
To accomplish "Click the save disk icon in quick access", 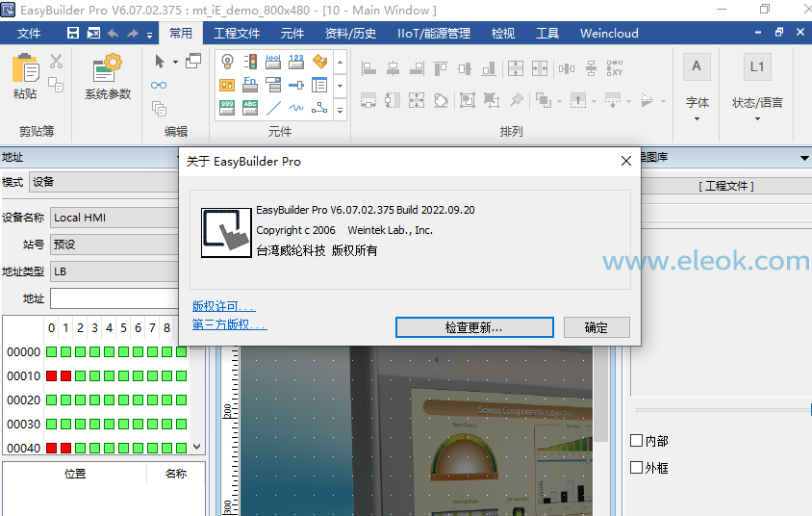I will pos(73,33).
